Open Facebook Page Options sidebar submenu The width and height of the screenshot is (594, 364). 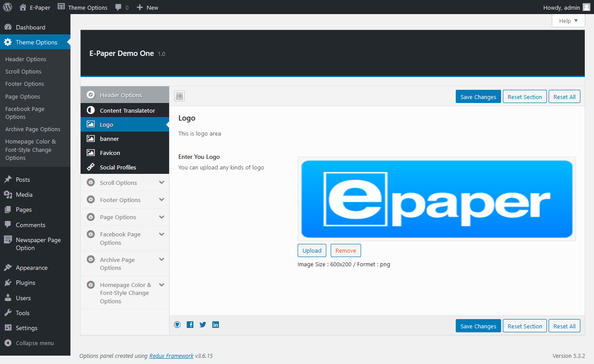(x=25, y=113)
